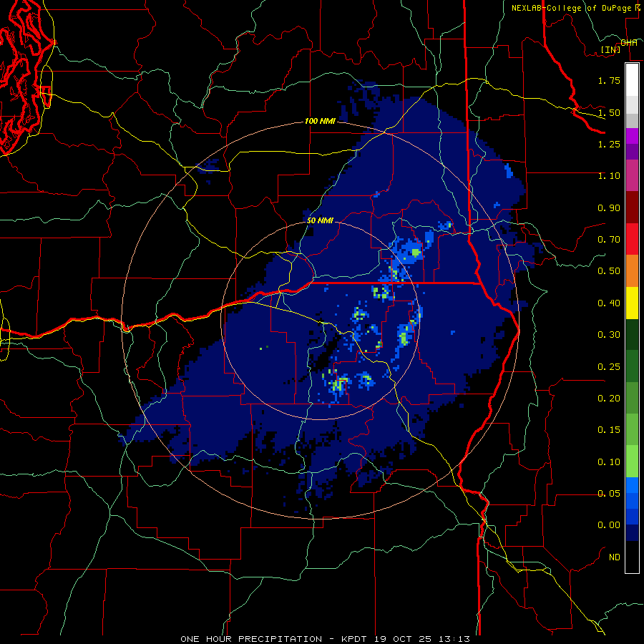Select the 0.15 legend value
The image size is (644, 644).
pyautogui.click(x=609, y=430)
